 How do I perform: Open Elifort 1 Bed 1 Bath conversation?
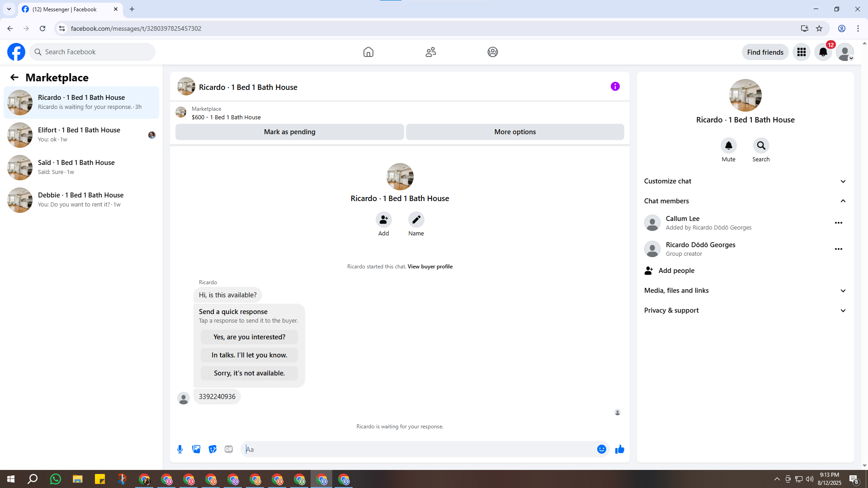tap(81, 135)
